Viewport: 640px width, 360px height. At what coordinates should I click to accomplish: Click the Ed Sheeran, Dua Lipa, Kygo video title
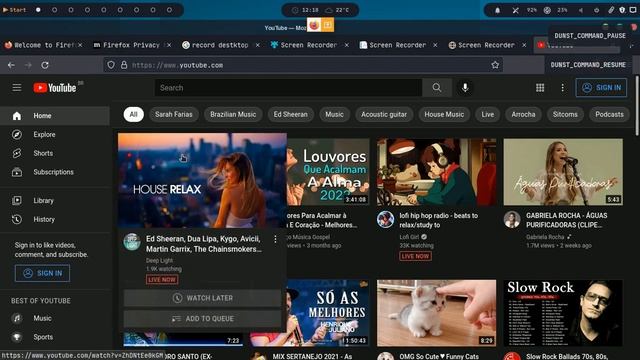coord(204,244)
